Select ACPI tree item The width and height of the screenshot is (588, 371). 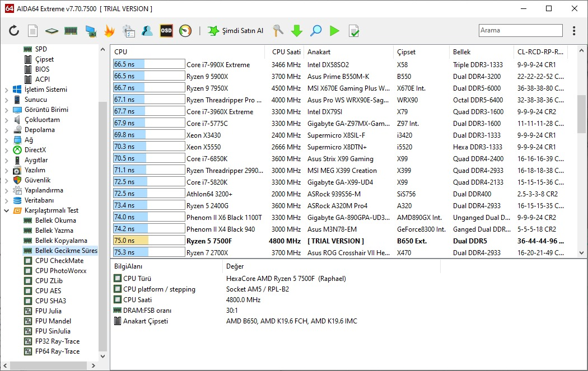click(x=43, y=79)
